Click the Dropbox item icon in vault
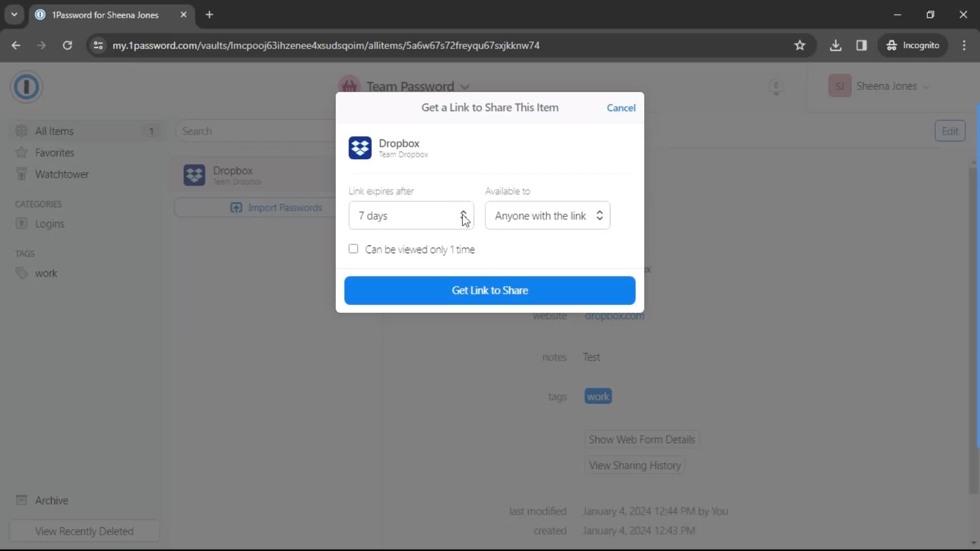Viewport: 980px width, 551px height. [194, 175]
